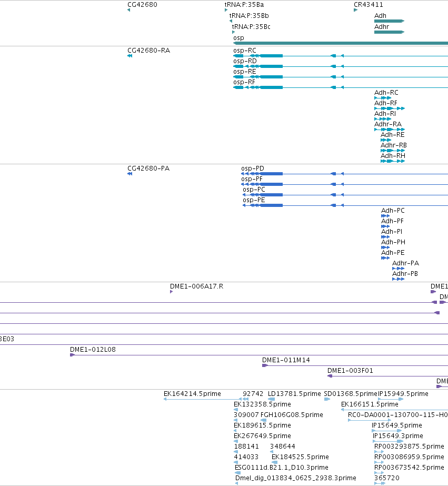Click the SD01368.5prime EST label

pos(351,394)
